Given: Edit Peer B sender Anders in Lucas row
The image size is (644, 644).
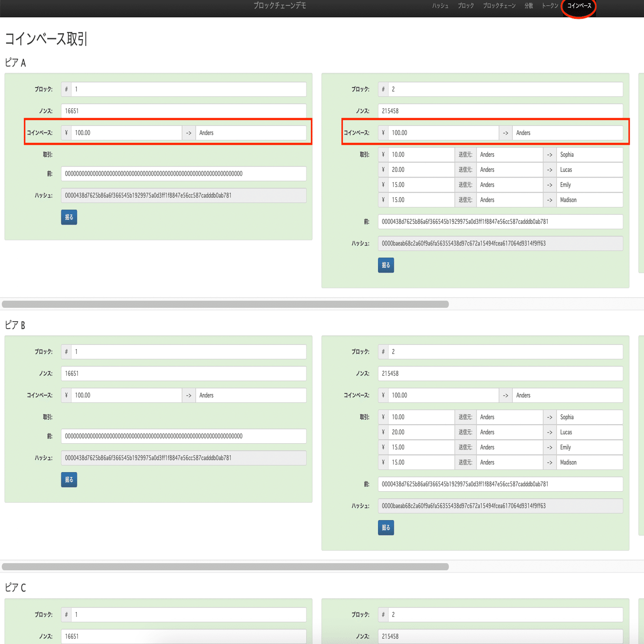Looking at the screenshot, I should click(x=510, y=432).
